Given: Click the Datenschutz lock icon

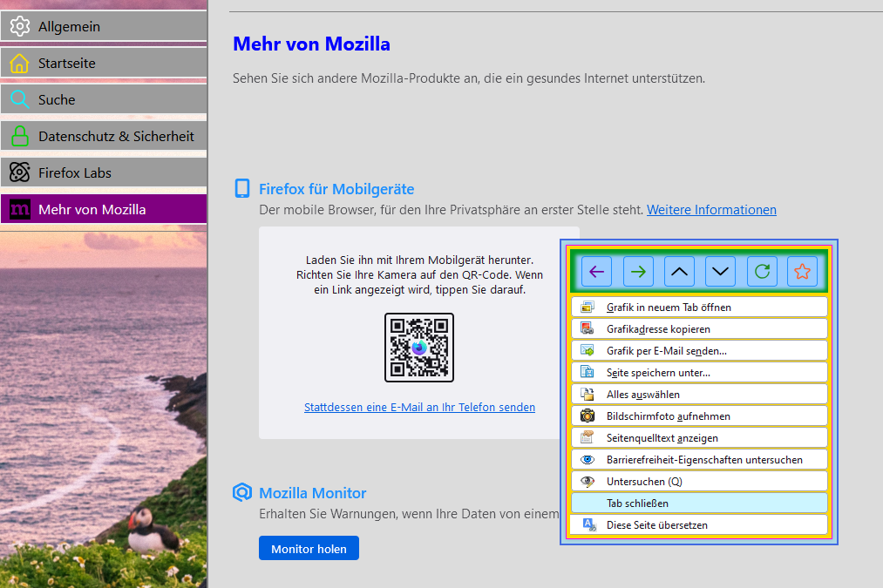Looking at the screenshot, I should pyautogui.click(x=20, y=136).
